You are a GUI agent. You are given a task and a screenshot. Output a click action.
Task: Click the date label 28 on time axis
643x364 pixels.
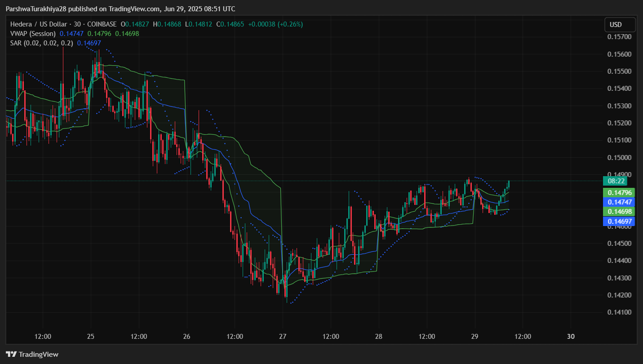tap(378, 336)
